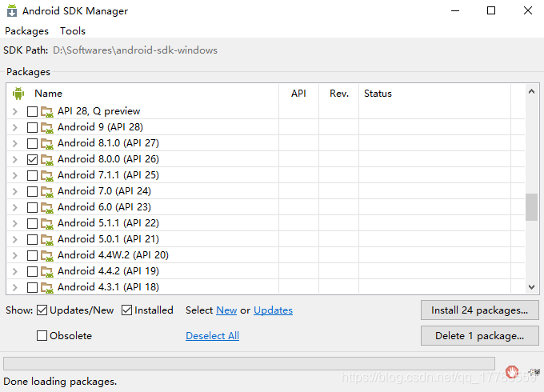
Task: Click Delete 1 package button
Action: (480, 336)
